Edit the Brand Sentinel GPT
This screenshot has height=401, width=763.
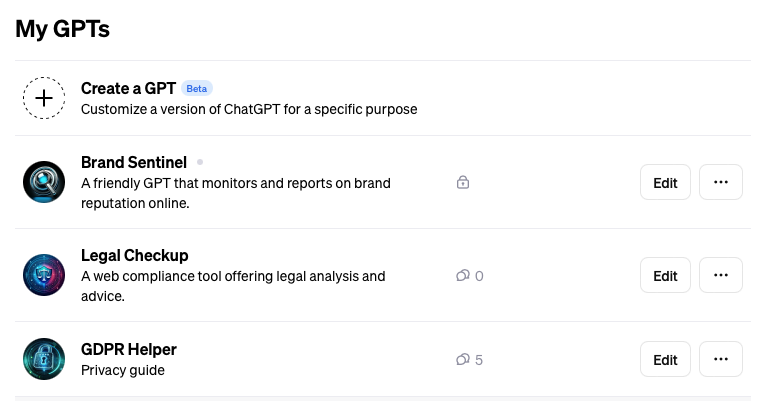pyautogui.click(x=665, y=182)
